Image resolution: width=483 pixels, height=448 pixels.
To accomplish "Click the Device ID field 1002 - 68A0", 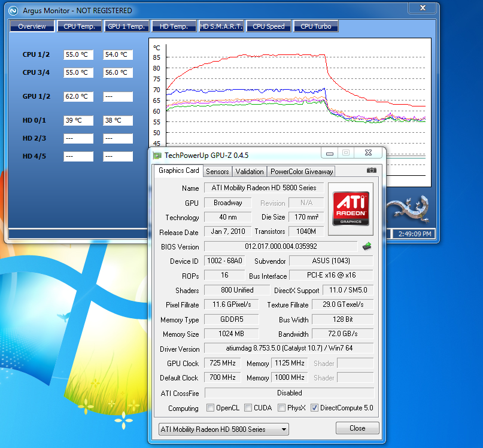I will click(x=224, y=261).
